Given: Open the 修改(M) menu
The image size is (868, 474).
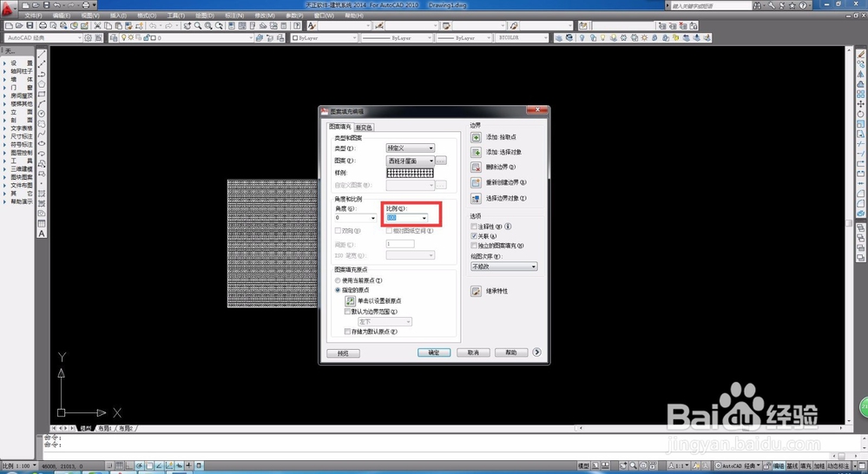Looking at the screenshot, I should pyautogui.click(x=263, y=16).
